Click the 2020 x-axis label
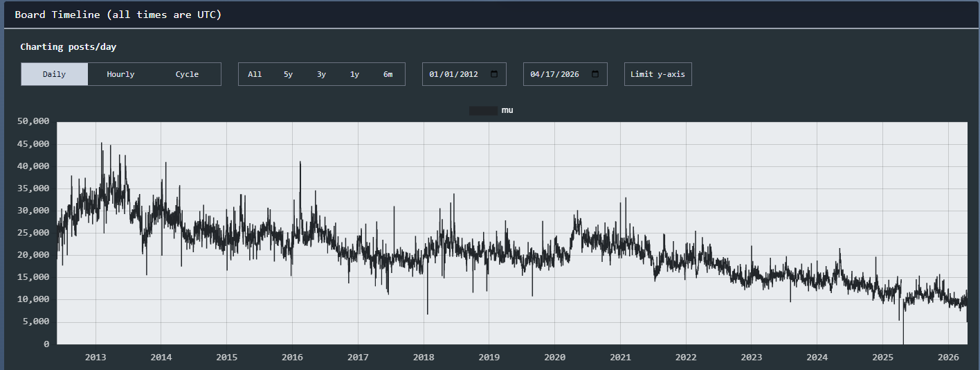 pyautogui.click(x=554, y=358)
